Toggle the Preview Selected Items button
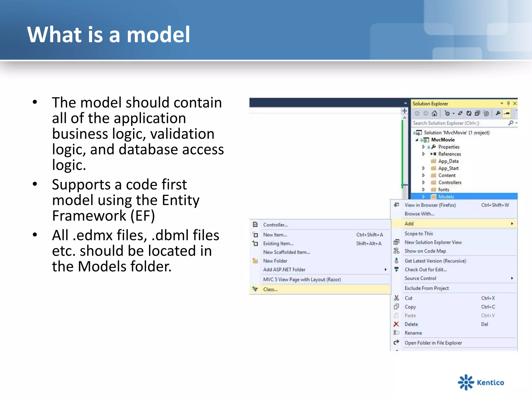 [x=507, y=113]
